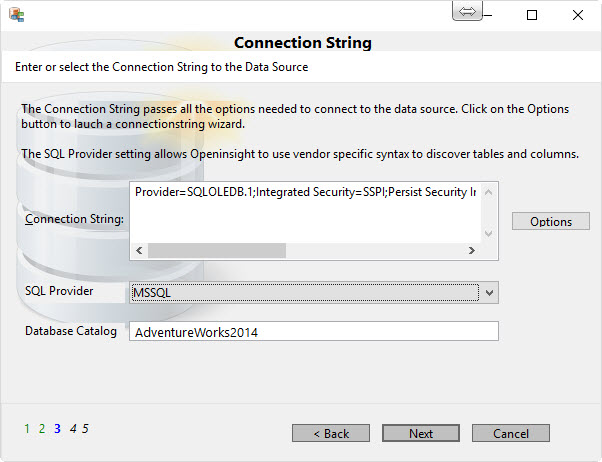This screenshot has height=462, width=602.
Task: Click the Database Catalog field AdventureWorks2014
Action: [x=314, y=331]
